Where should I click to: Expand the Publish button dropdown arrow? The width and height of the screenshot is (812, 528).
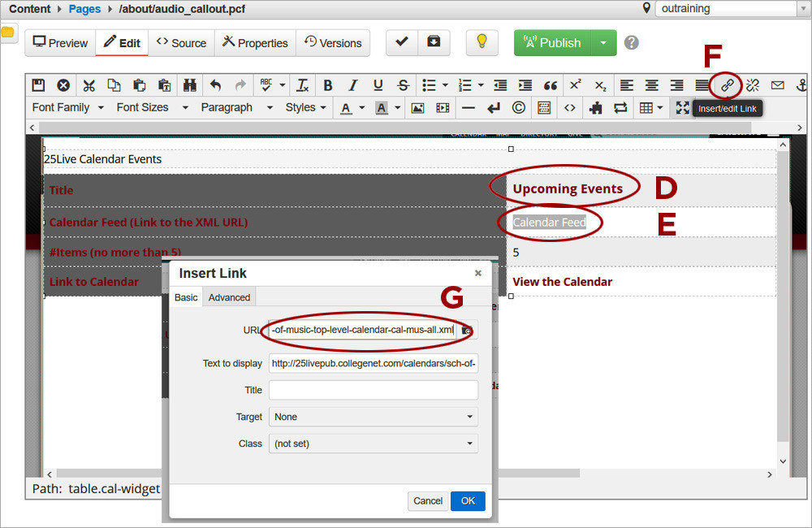603,42
